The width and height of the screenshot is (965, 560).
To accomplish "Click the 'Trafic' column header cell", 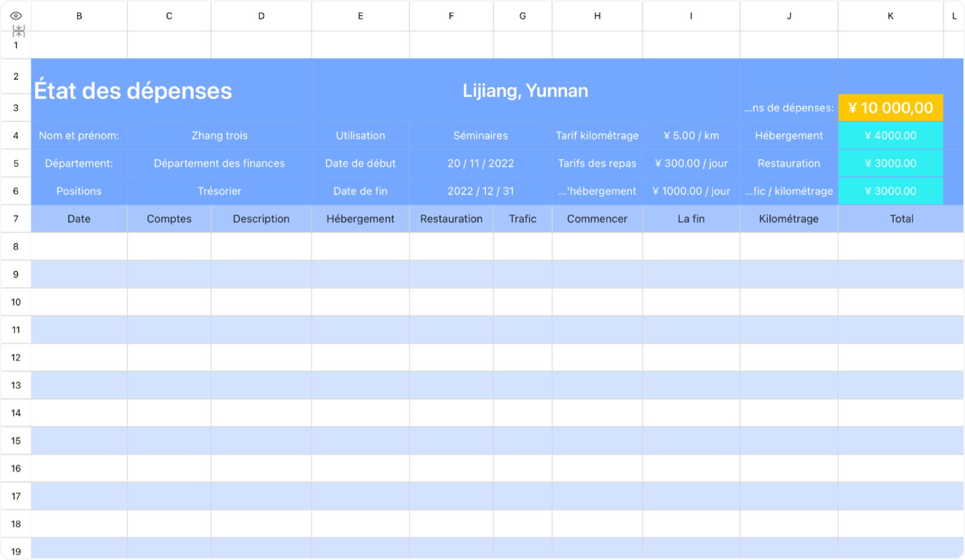I will click(x=523, y=219).
